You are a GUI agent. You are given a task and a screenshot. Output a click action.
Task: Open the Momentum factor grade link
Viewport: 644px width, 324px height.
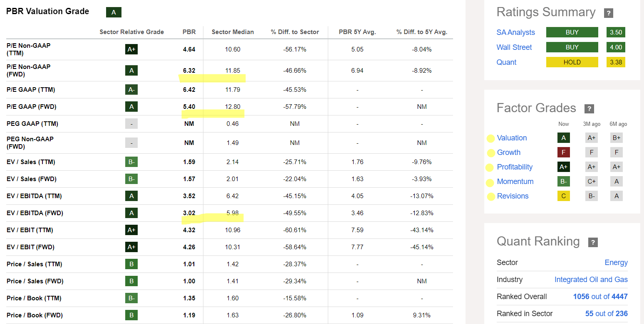tap(515, 182)
